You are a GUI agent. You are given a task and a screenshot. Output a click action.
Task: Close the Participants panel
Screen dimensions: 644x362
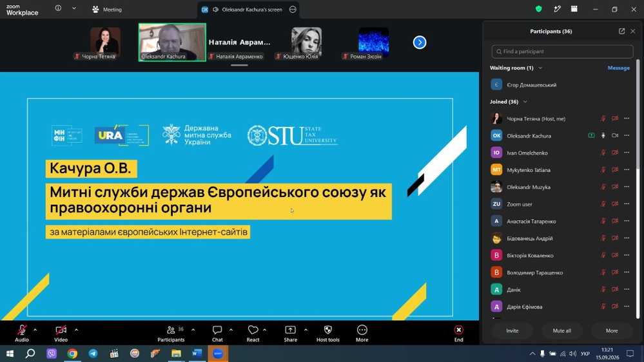[633, 31]
